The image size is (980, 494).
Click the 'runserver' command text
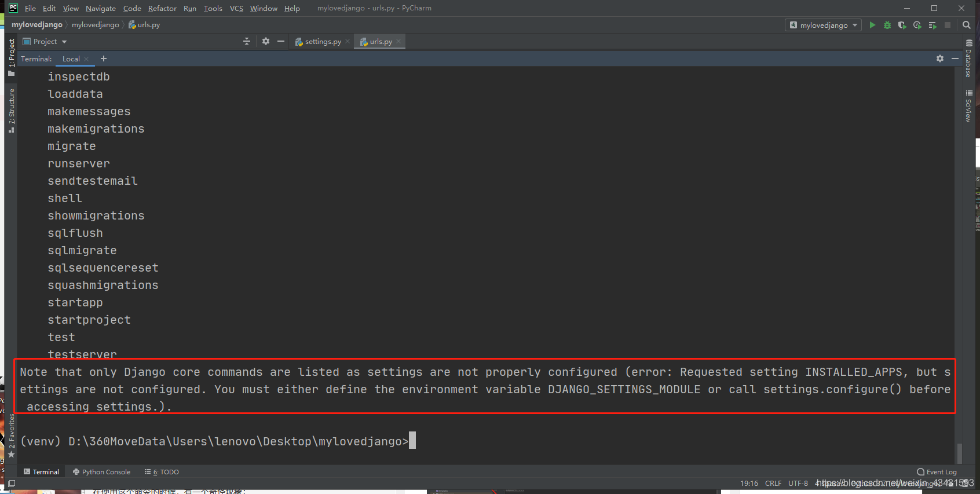click(x=79, y=163)
